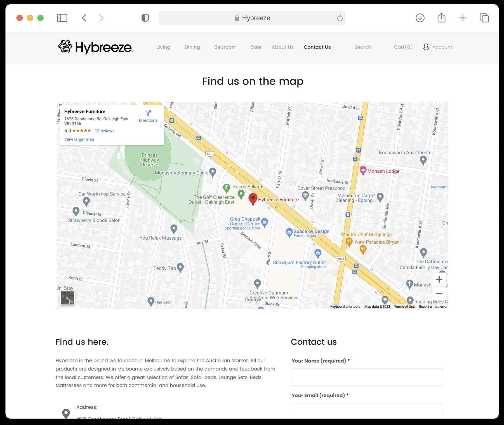This screenshot has height=425, width=504.
Task: Click the Master Chef Dumplings restaurant pin
Action: tap(349, 242)
